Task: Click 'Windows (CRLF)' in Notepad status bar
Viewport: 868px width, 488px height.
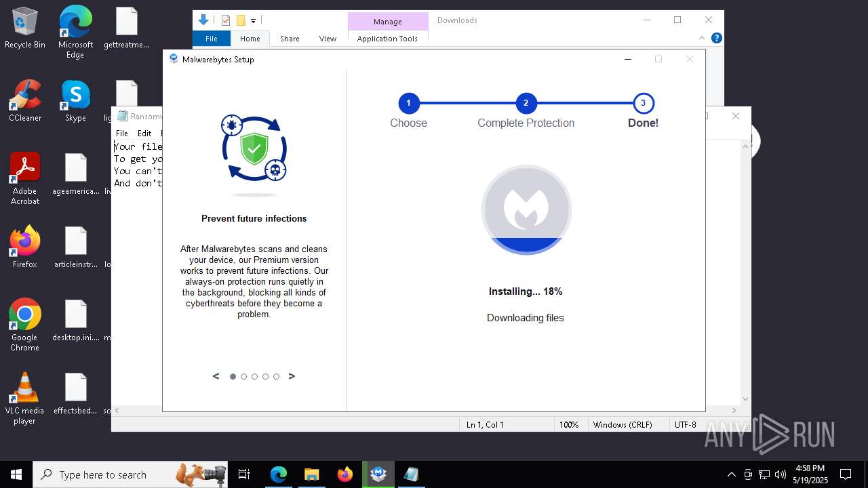Action: (623, 425)
